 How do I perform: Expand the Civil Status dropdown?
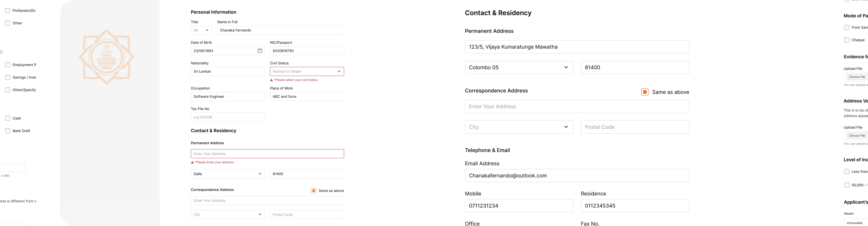[x=307, y=71]
